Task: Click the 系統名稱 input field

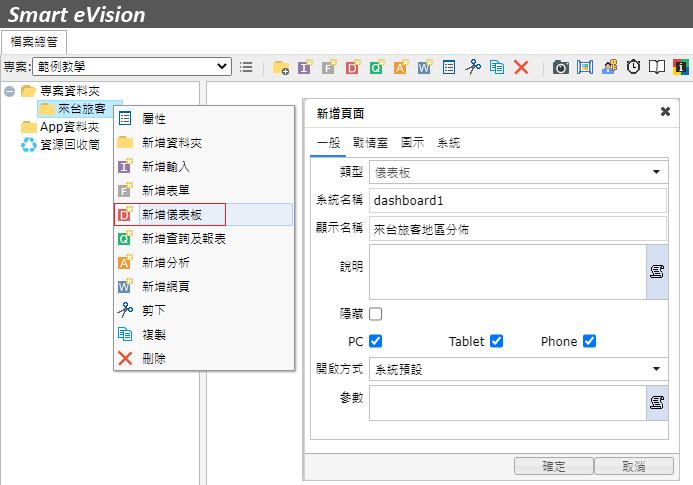Action: tap(518, 201)
